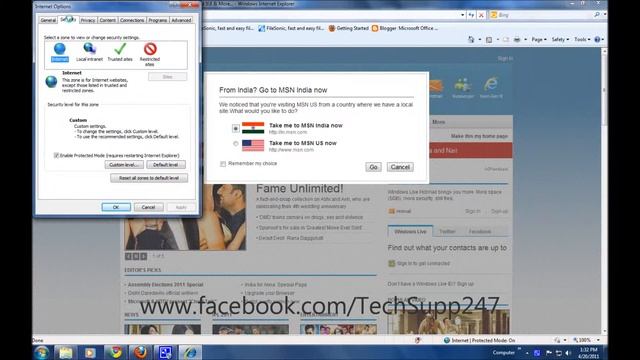The image size is (640, 360).
Task: Click the IE Home toolbar icon
Action: pos(471,40)
